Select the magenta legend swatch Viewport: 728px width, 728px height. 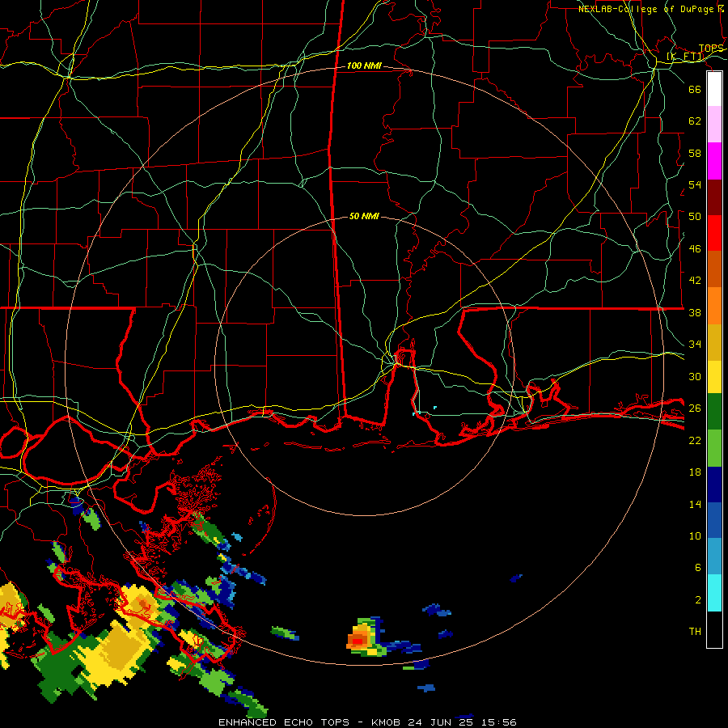click(714, 161)
